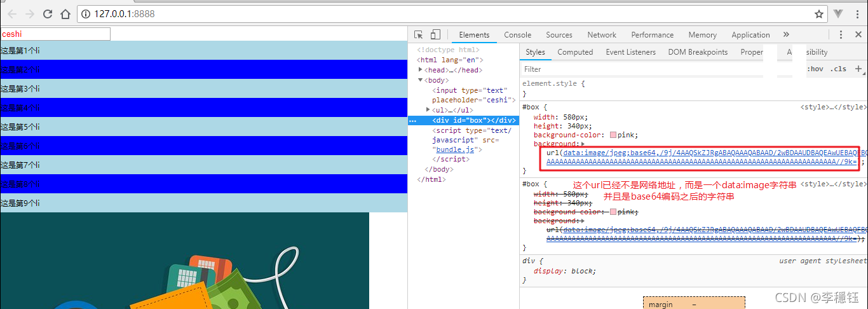Click list item 这是第5个li
868x309 pixels.
point(203,127)
